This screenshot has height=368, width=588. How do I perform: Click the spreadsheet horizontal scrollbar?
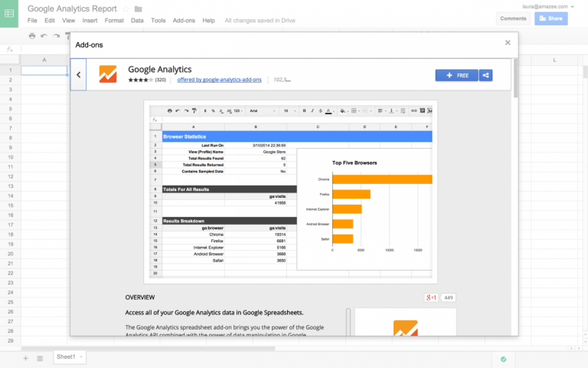tap(148, 349)
